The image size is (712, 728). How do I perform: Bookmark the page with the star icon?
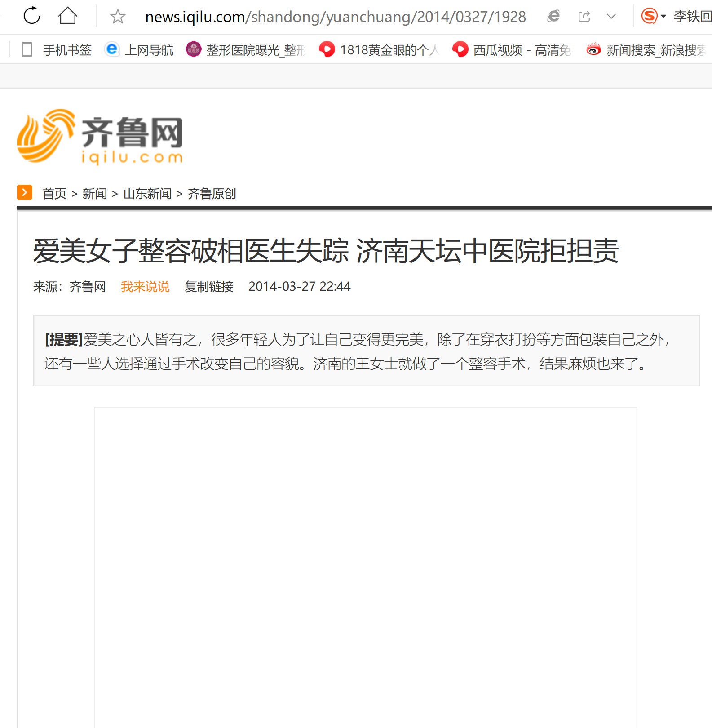pyautogui.click(x=118, y=17)
